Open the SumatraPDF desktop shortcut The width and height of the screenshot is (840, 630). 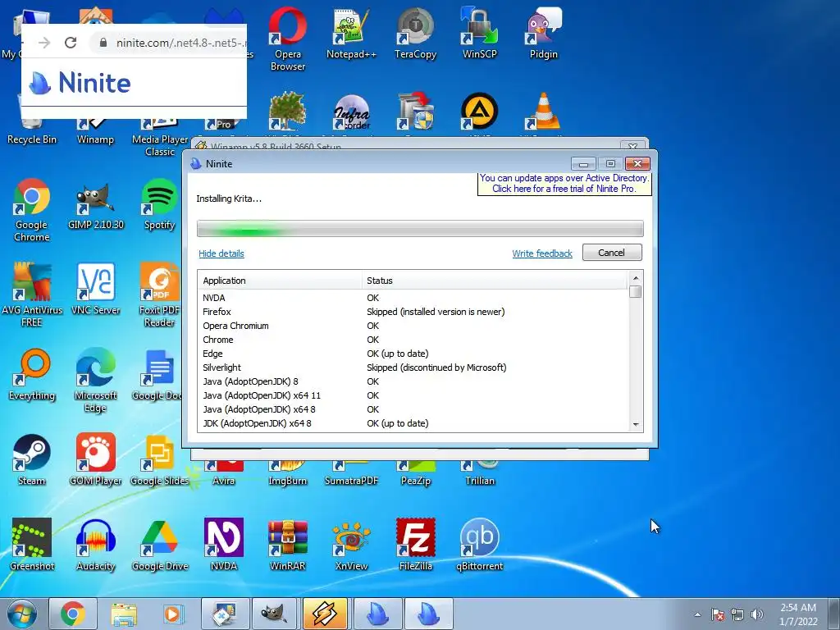point(351,473)
